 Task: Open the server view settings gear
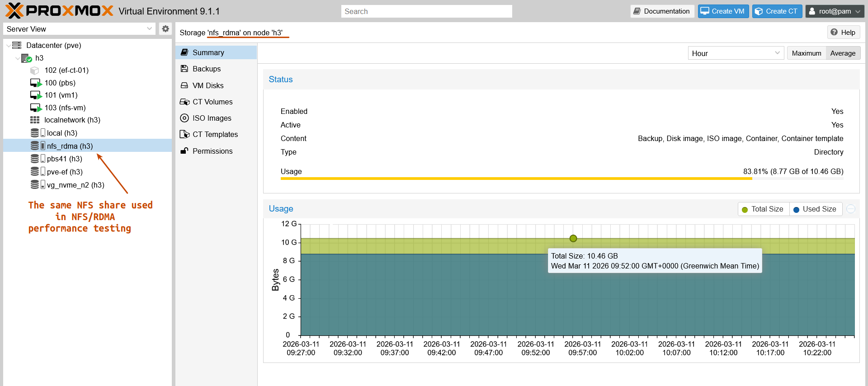coord(165,29)
